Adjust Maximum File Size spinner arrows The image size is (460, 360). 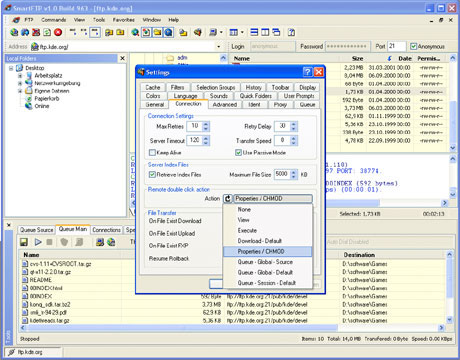(x=294, y=175)
